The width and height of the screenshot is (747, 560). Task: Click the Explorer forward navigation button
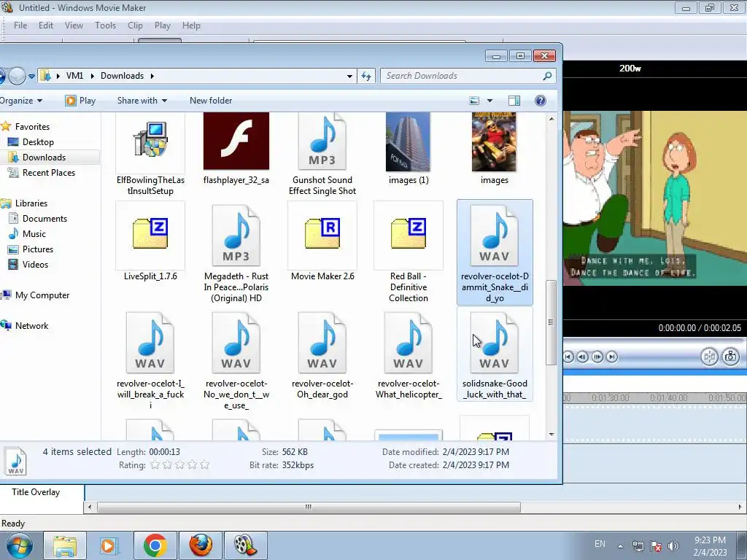pos(18,76)
